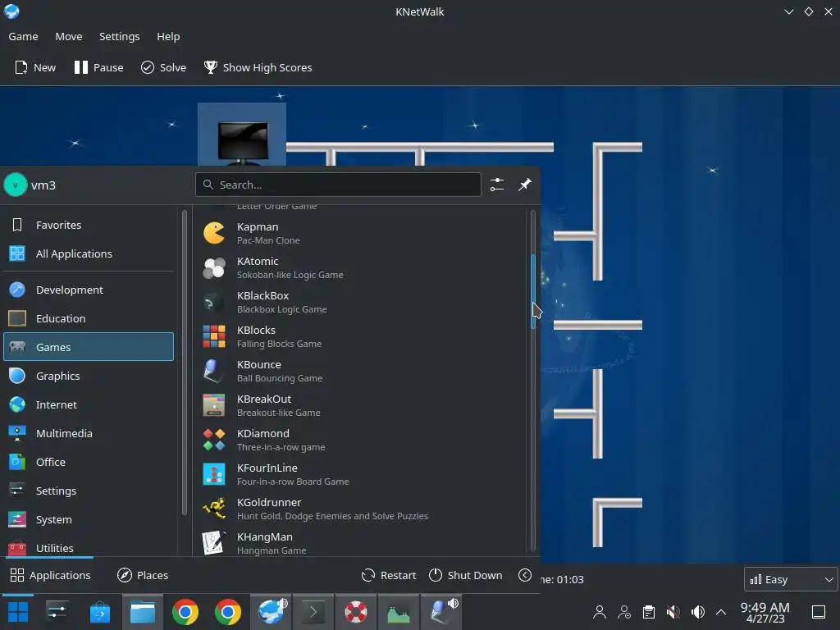This screenshot has width=840, height=630.
Task: Switch to KNetWalk taskbar entry
Action: pos(271,612)
